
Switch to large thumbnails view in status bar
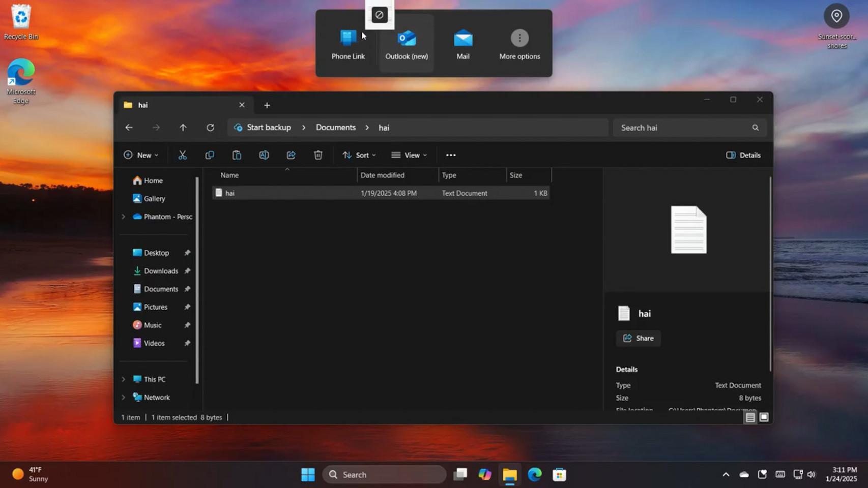(764, 417)
